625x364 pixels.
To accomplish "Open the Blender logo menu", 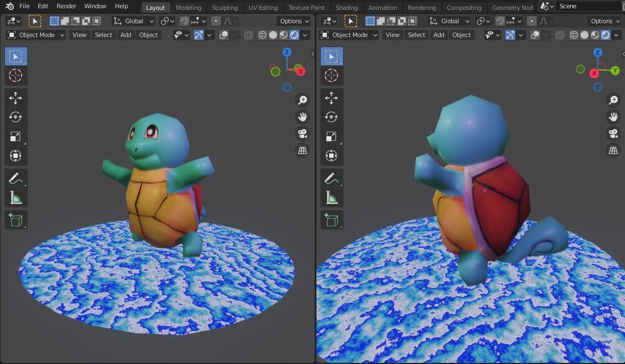I will 9,6.
